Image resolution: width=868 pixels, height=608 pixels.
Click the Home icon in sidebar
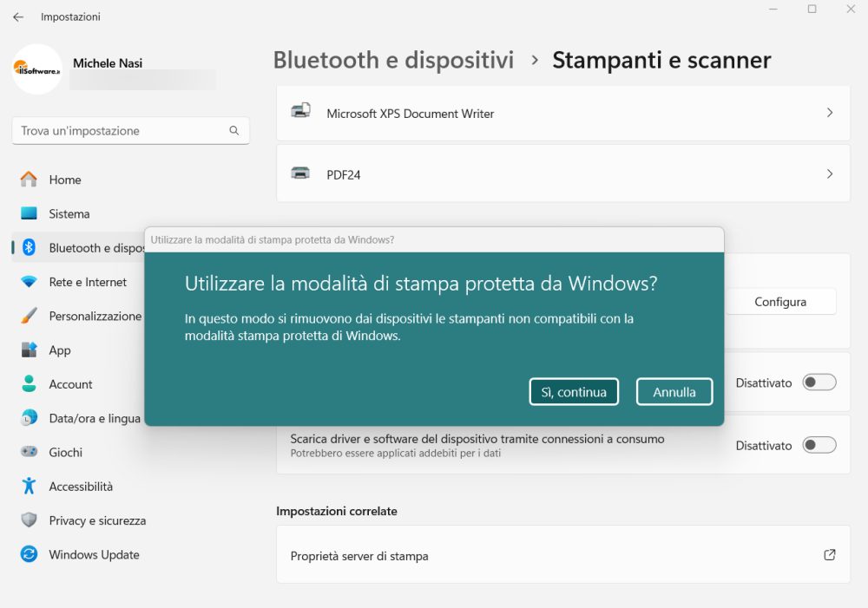click(29, 180)
